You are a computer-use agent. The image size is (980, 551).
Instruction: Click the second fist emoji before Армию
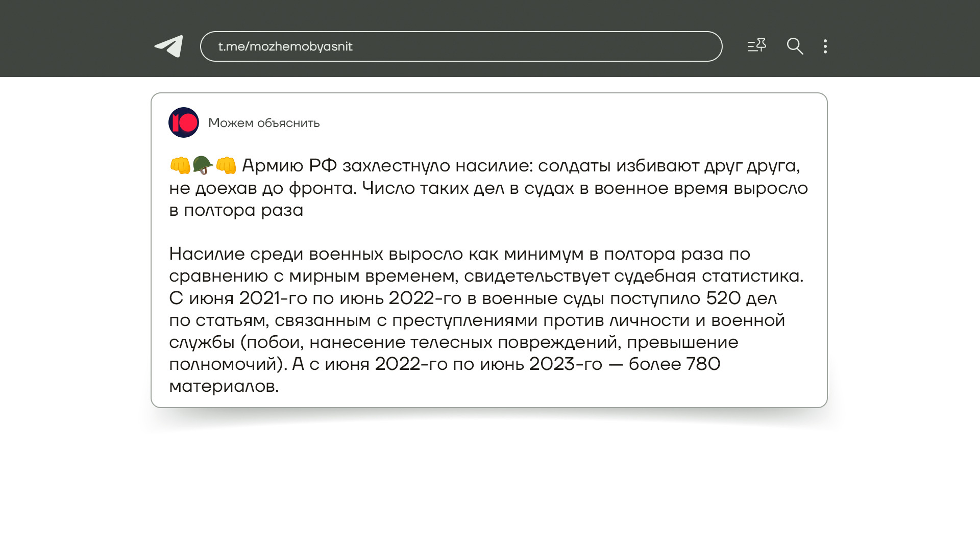226,165
